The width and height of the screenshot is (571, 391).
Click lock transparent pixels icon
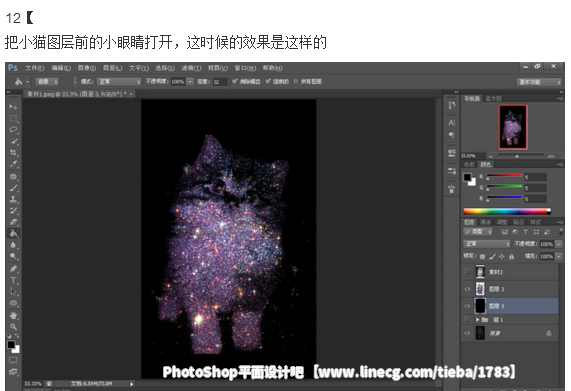coord(483,257)
